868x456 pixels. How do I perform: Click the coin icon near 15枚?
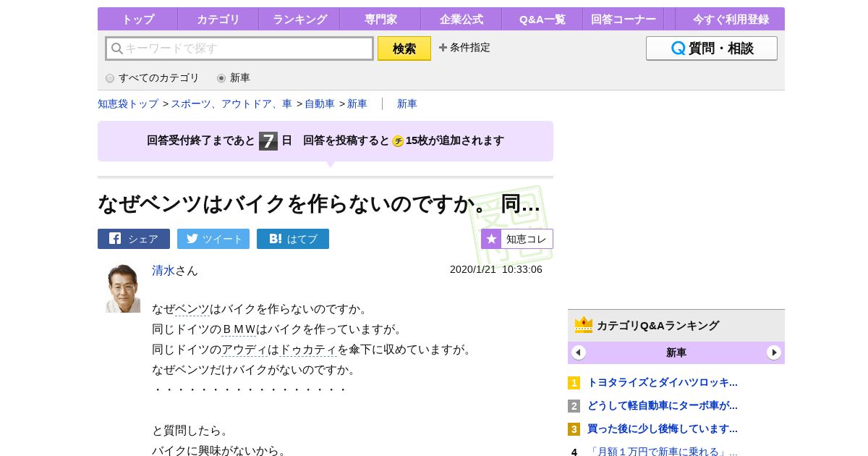(398, 141)
